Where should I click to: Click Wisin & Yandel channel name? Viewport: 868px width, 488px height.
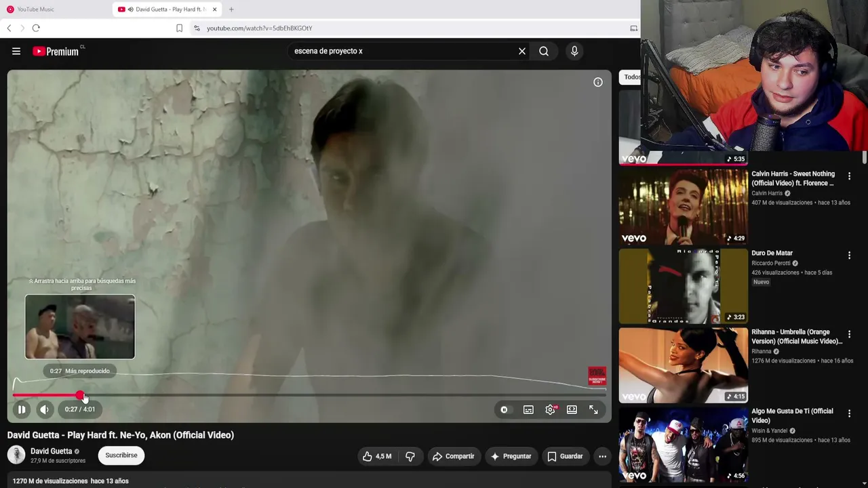(x=770, y=430)
